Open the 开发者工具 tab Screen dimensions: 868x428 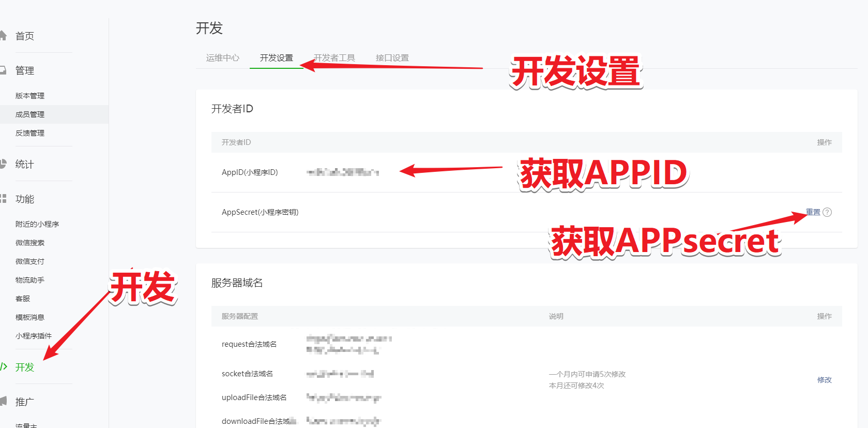click(x=334, y=58)
